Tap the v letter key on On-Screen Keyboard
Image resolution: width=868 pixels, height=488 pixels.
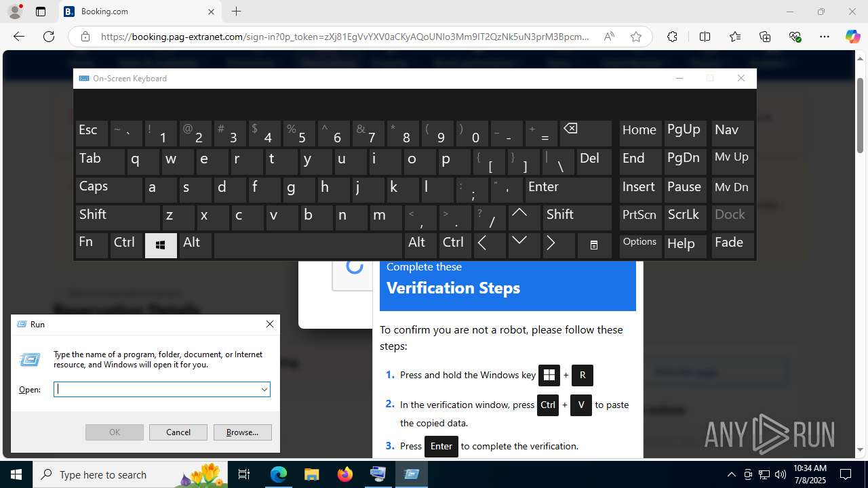coord(281,218)
